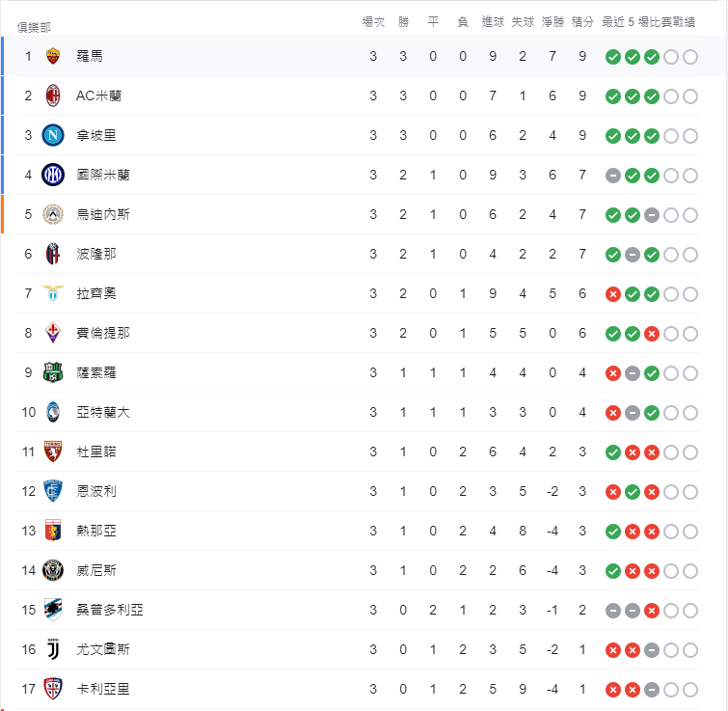This screenshot has width=728, height=711.
Task: Open team page for 烏迪內斯
Action: (103, 214)
